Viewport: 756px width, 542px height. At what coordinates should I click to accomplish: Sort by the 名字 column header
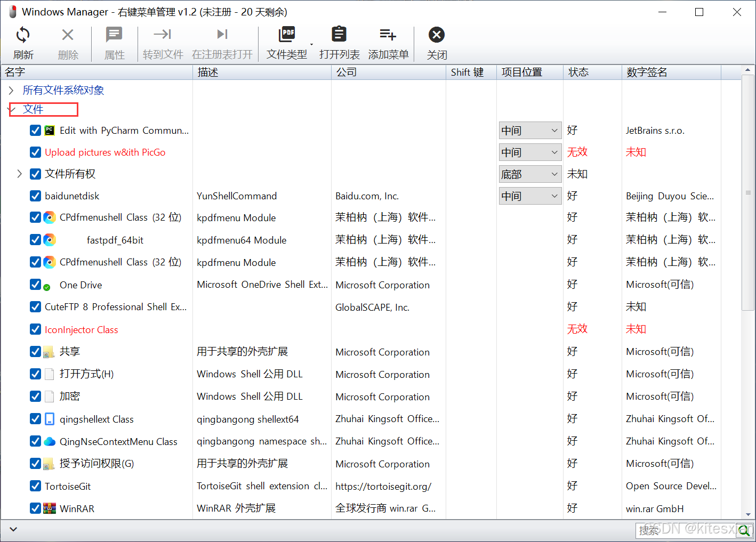point(96,72)
